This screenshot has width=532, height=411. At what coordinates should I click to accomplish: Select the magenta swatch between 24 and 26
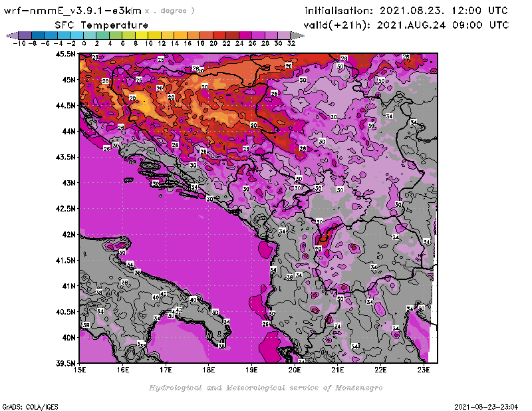pos(245,35)
